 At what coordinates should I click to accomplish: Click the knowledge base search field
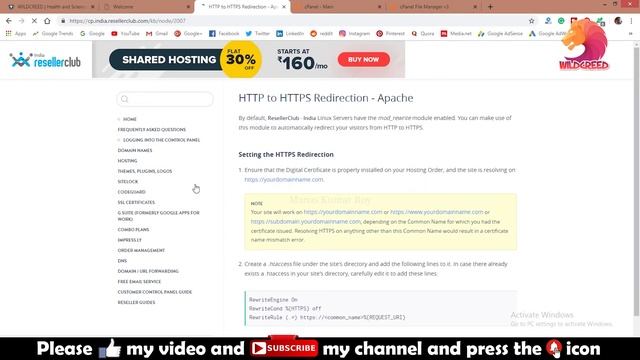coord(165,99)
